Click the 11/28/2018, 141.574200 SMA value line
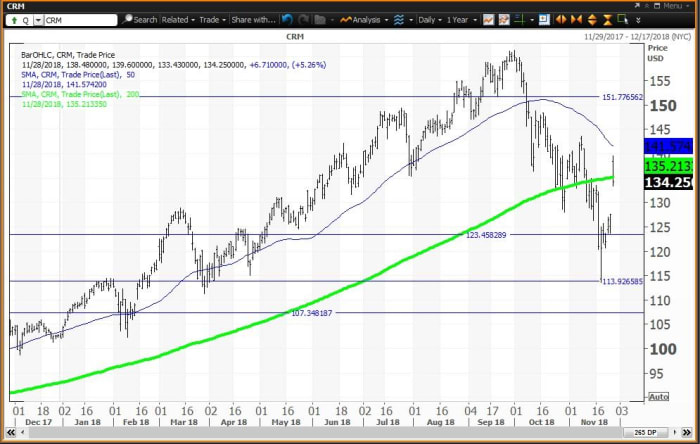Image resolution: width=700 pixels, height=444 pixels. pos(64,84)
